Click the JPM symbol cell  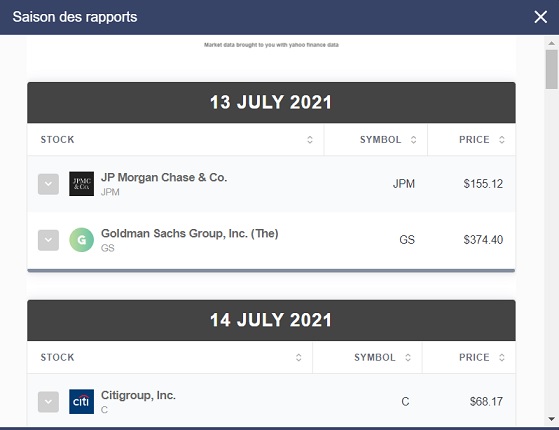pos(404,184)
